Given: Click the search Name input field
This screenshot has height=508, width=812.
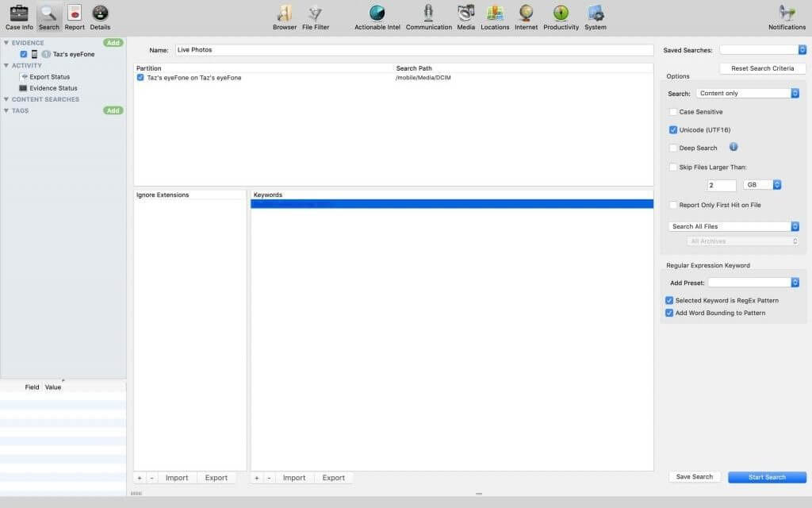Looking at the screenshot, I should point(413,50).
